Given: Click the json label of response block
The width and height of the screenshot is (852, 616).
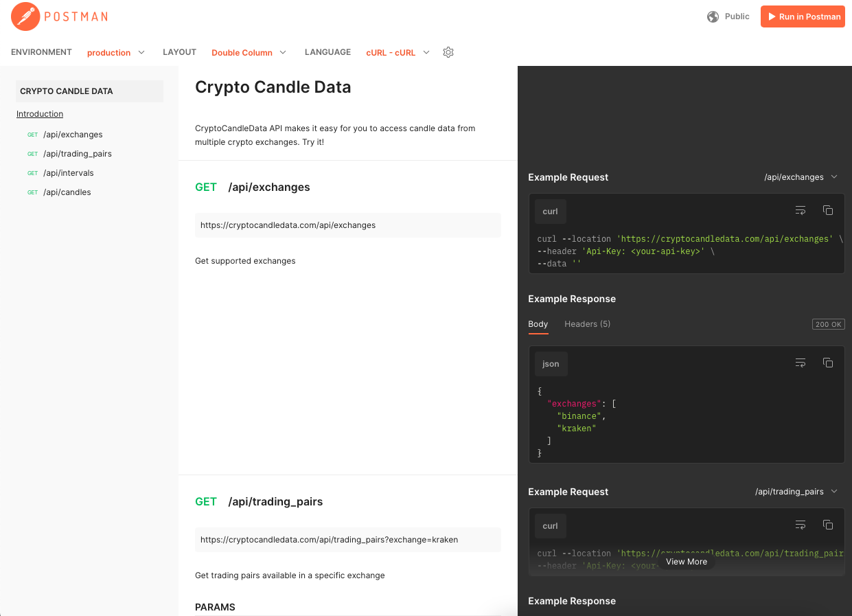Looking at the screenshot, I should click(x=551, y=364).
